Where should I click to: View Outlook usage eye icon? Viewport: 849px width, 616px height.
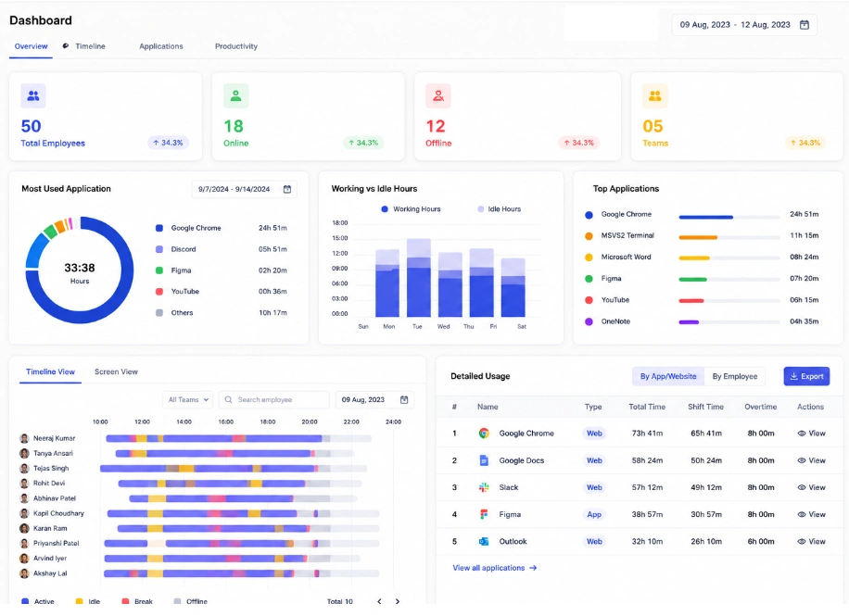[802, 541]
